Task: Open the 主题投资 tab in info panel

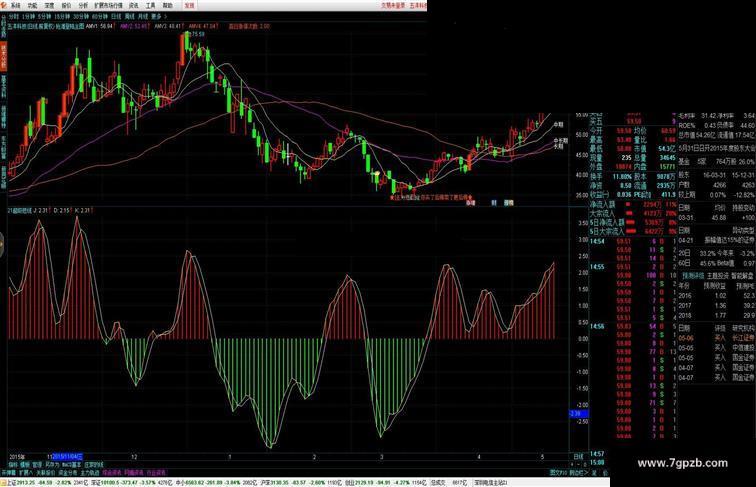Action: tap(718, 276)
